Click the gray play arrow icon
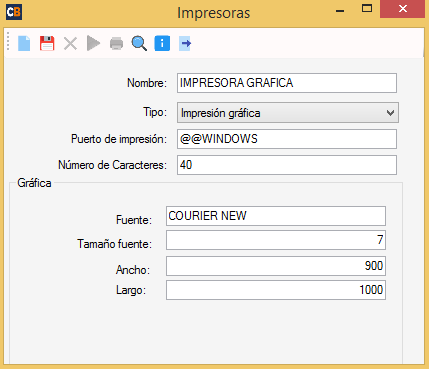The image size is (429, 369). point(93,43)
